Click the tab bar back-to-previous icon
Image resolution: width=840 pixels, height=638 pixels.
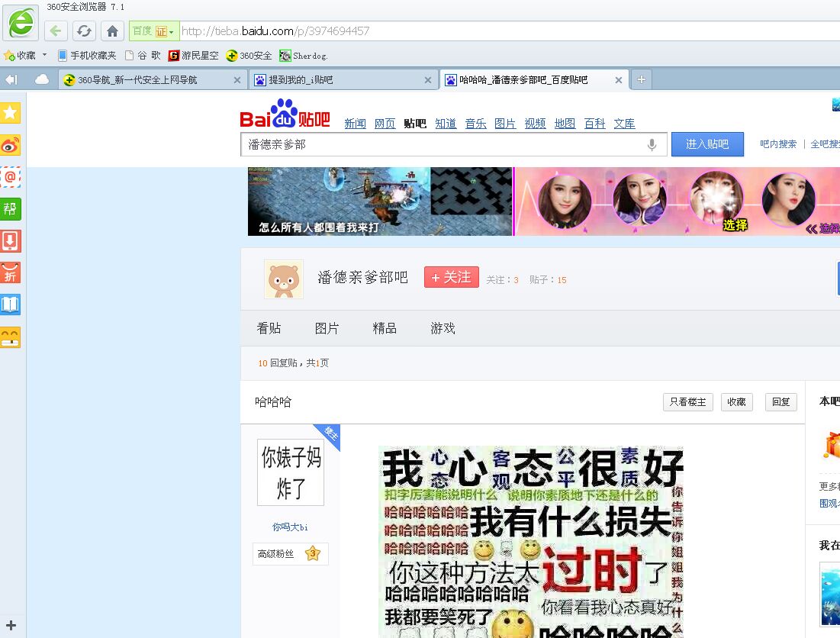11,80
